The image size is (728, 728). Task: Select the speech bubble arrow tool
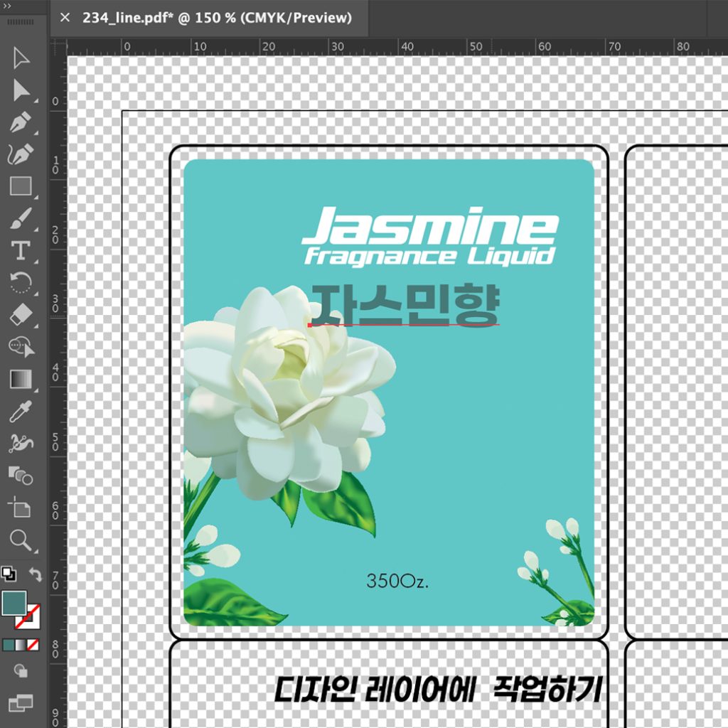click(x=21, y=346)
